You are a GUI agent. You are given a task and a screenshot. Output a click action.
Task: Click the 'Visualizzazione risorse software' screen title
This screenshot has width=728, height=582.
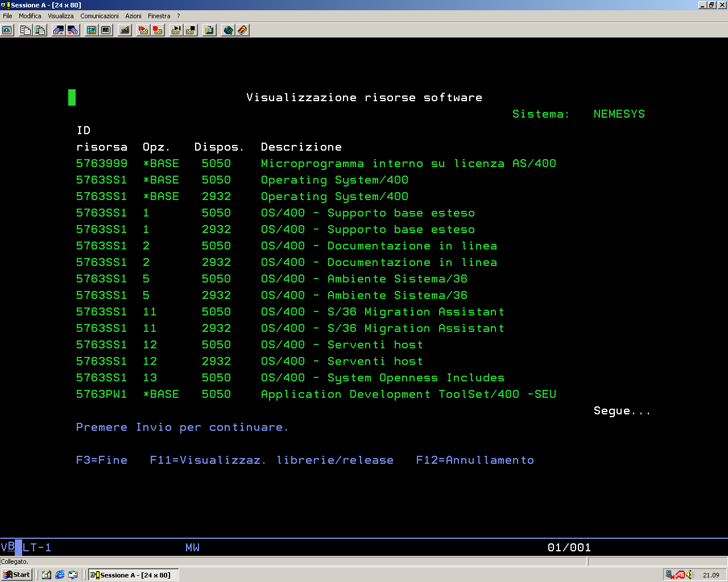click(364, 97)
